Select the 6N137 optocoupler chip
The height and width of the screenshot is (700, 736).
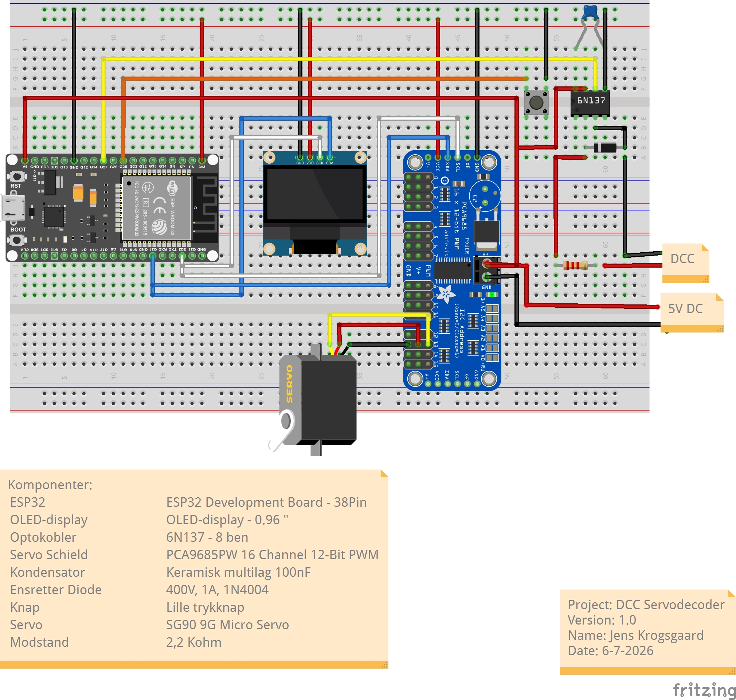coord(590,102)
